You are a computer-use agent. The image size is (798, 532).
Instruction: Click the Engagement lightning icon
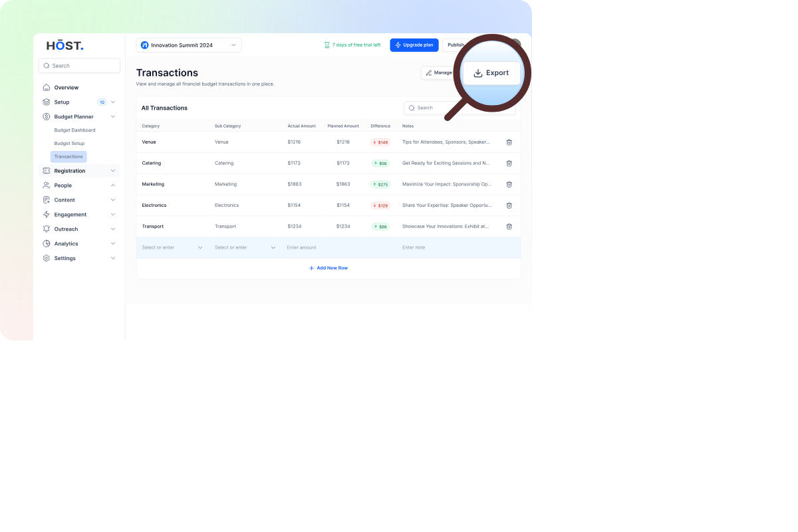[x=46, y=215]
